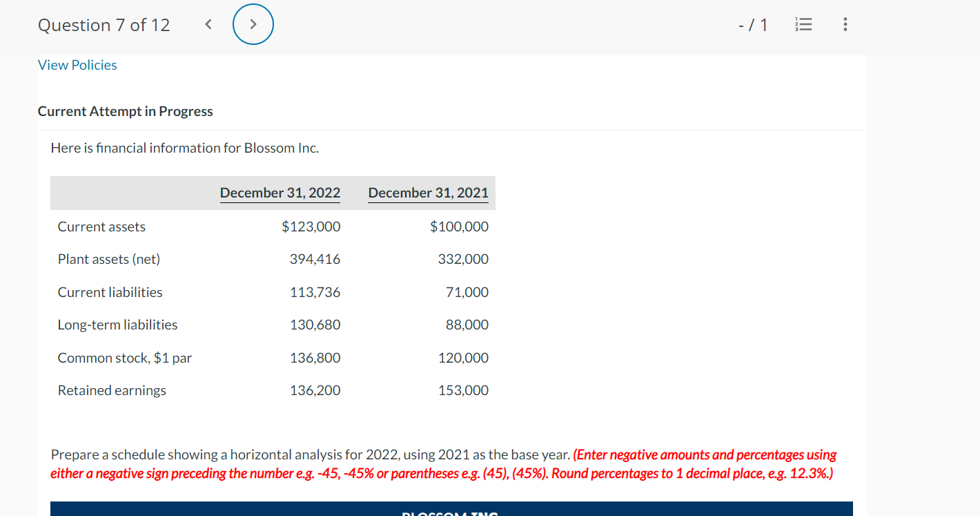Click the left navigation arrow beside Question 7
This screenshot has height=516, width=980.
pyautogui.click(x=208, y=23)
